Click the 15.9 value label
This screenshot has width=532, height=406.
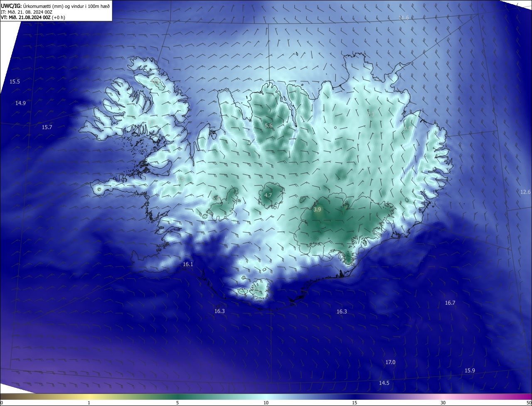pos(470,371)
